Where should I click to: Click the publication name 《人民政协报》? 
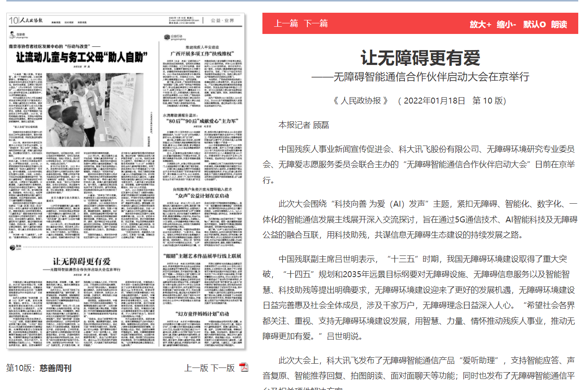(361, 101)
